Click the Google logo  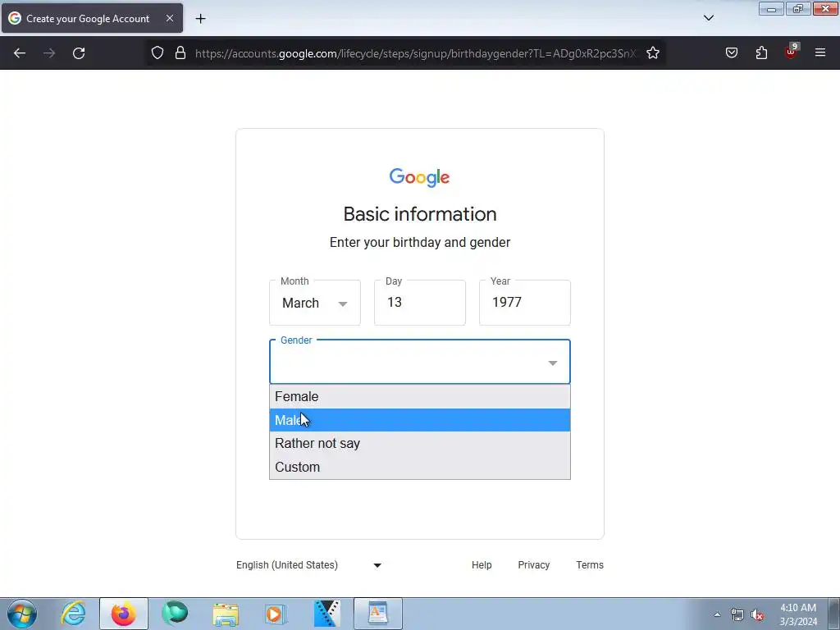tap(419, 177)
